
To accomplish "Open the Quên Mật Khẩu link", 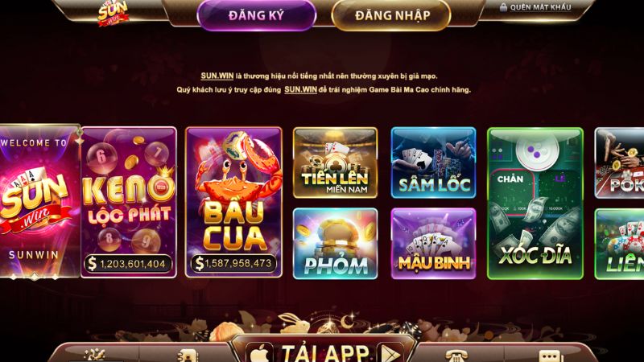I will (x=540, y=7).
